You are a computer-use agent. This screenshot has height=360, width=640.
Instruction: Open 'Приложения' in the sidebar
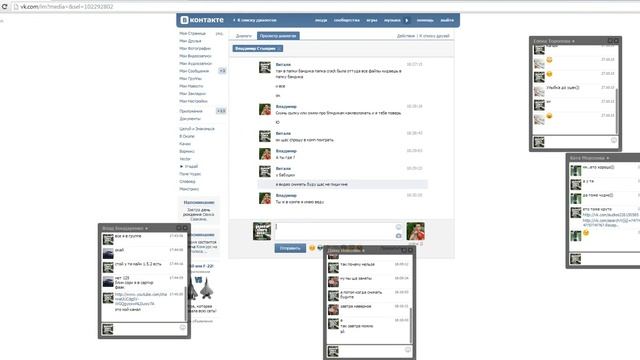[191, 111]
